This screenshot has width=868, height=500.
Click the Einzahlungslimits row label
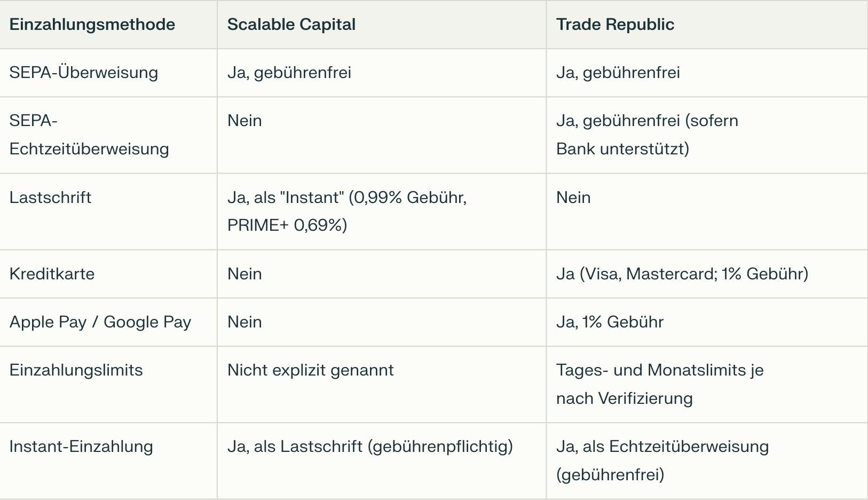tap(76, 370)
